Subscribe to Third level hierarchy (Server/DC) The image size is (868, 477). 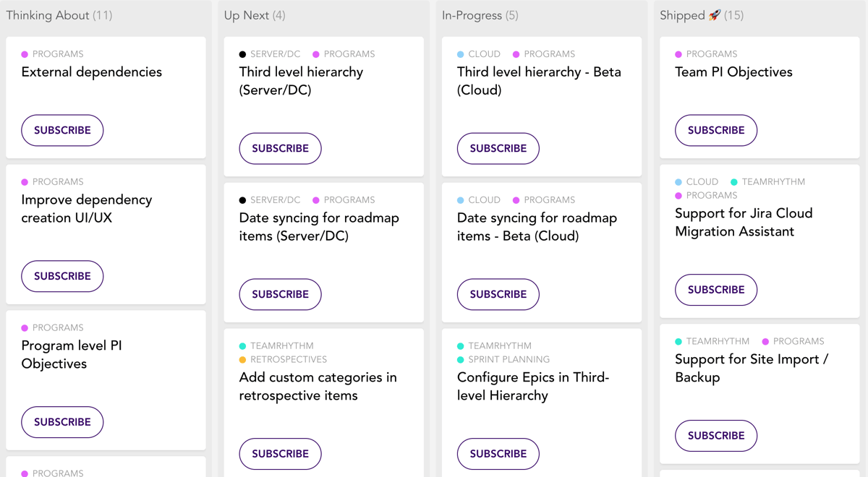click(x=280, y=148)
